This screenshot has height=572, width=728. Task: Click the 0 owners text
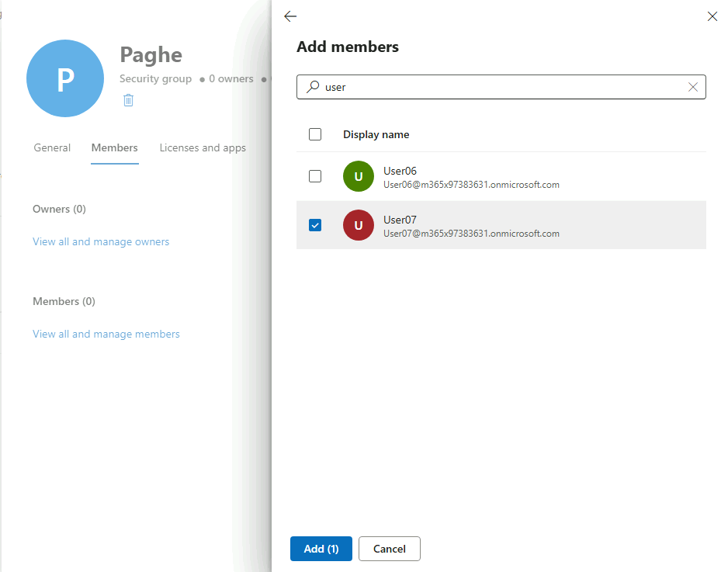click(231, 78)
